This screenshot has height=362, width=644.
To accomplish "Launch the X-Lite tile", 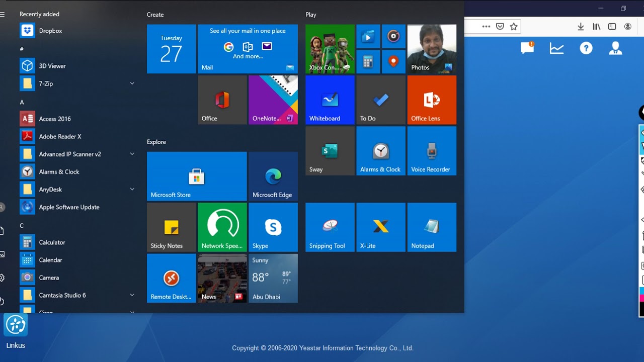I will (380, 227).
